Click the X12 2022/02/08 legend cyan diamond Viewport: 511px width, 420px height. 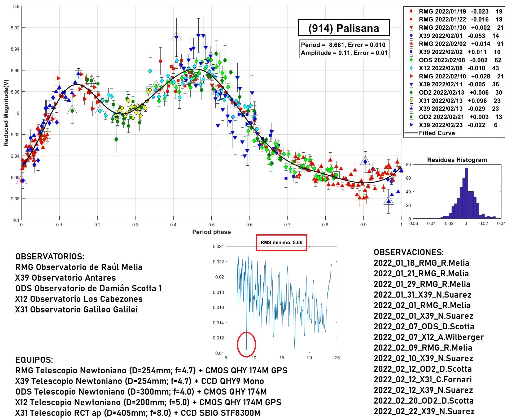[x=411, y=68]
